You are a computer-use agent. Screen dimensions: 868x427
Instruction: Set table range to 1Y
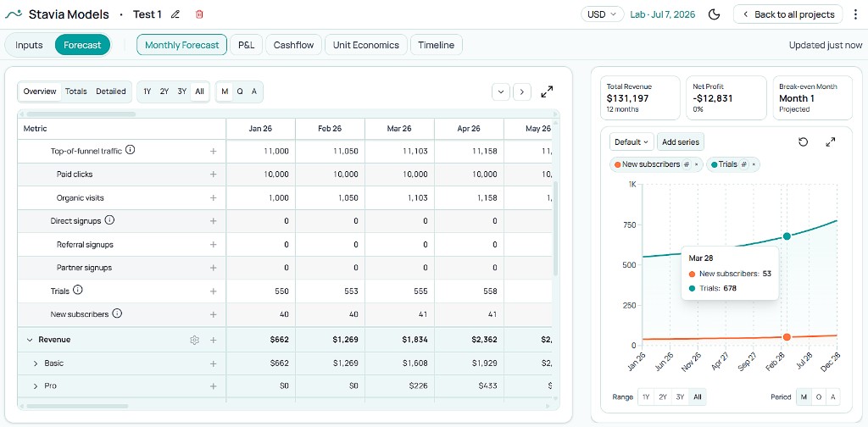[147, 91]
